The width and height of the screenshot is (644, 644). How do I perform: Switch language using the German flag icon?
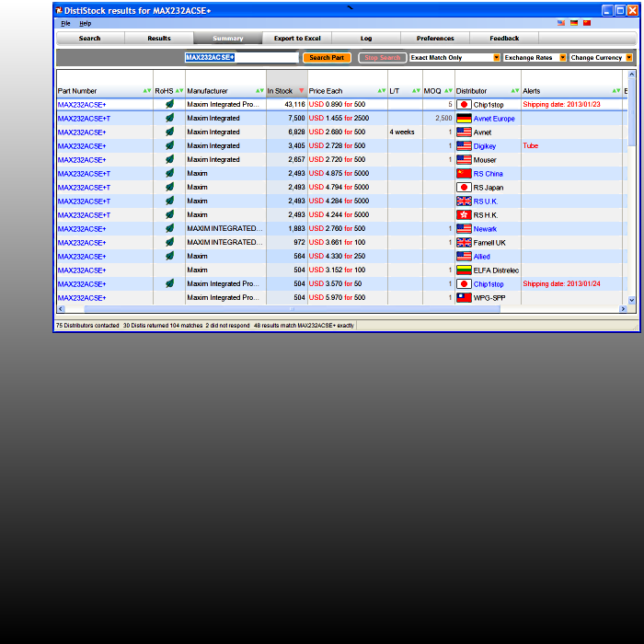click(x=574, y=23)
